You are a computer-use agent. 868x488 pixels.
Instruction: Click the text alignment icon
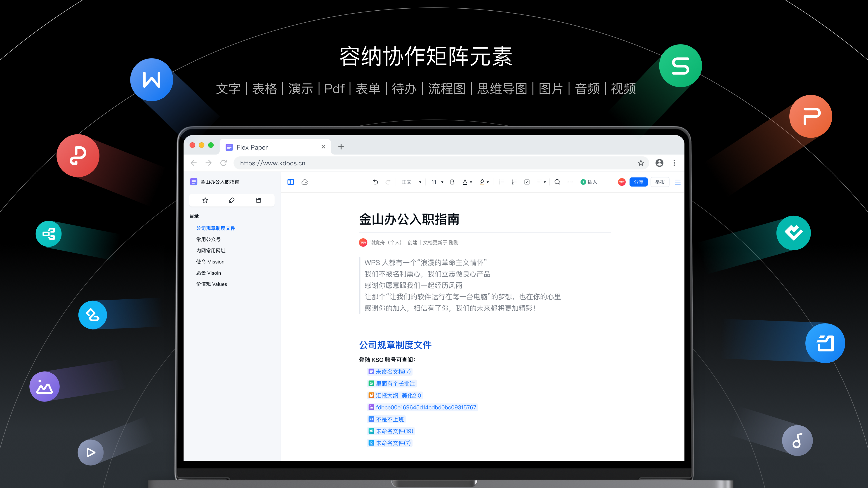coord(540,182)
